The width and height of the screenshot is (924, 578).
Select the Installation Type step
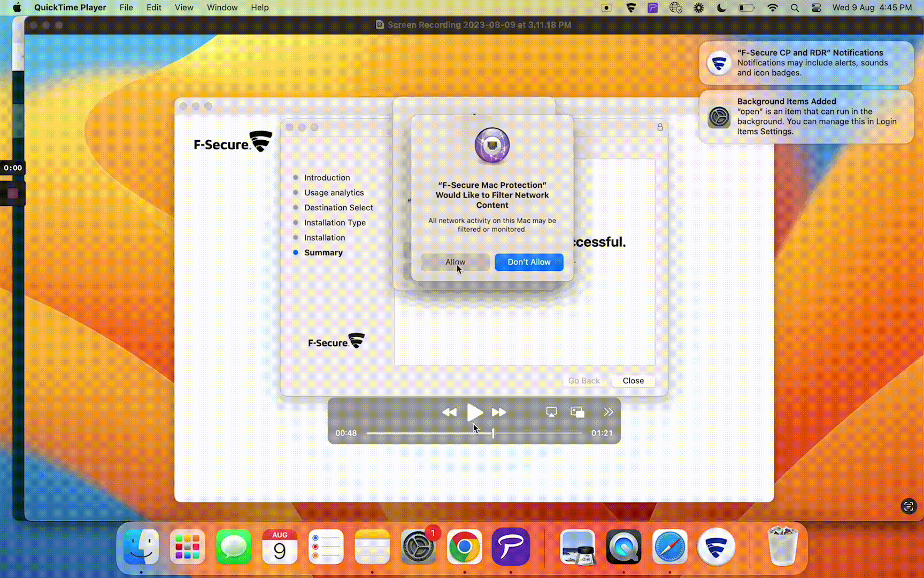335,223
